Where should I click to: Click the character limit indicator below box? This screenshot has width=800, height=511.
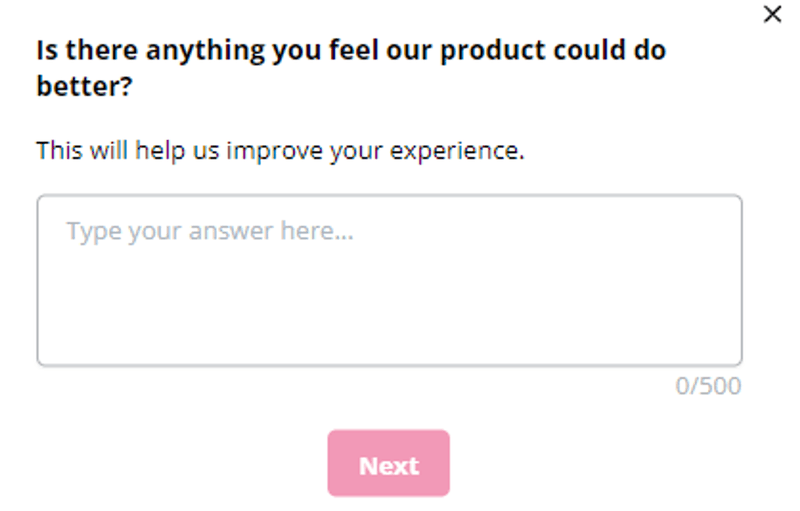[x=708, y=386]
